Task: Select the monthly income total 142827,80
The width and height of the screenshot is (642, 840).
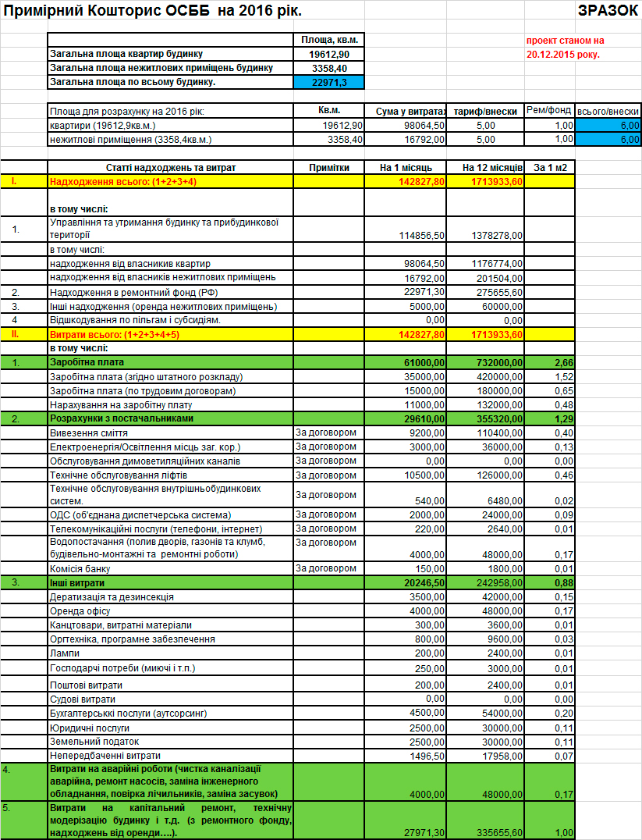Action: 406,182
